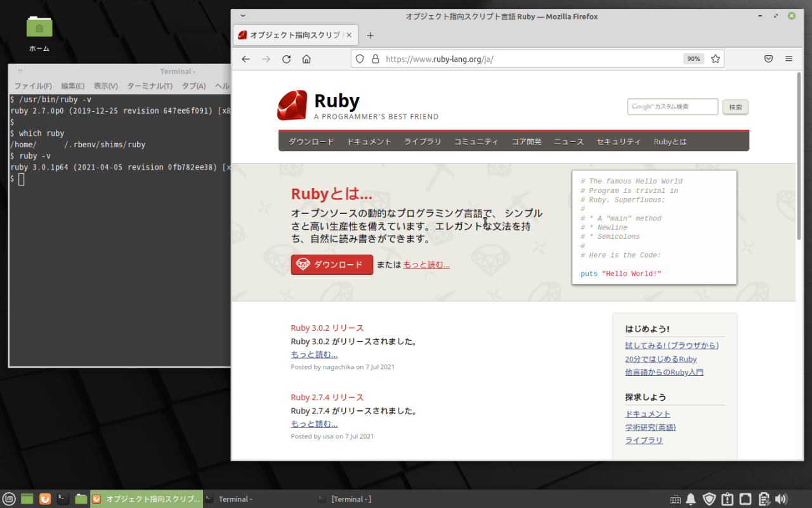Open the ファイル(F) menu in Terminal
The width and height of the screenshot is (812, 508).
point(33,85)
